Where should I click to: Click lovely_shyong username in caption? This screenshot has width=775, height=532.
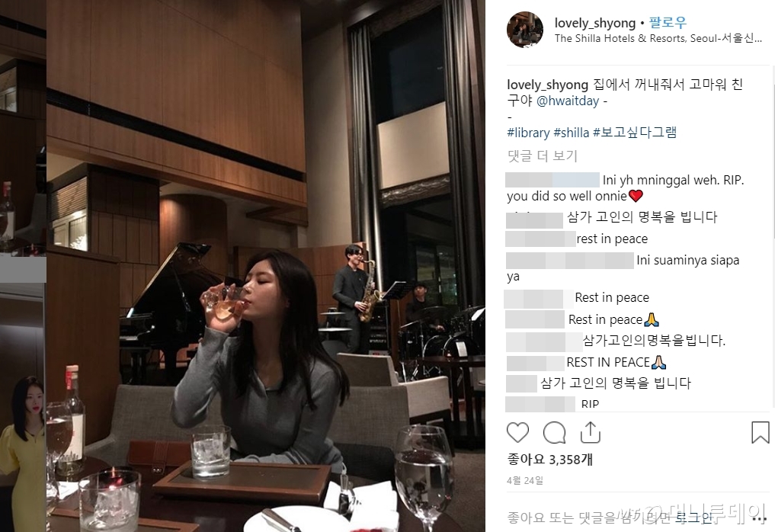[547, 85]
